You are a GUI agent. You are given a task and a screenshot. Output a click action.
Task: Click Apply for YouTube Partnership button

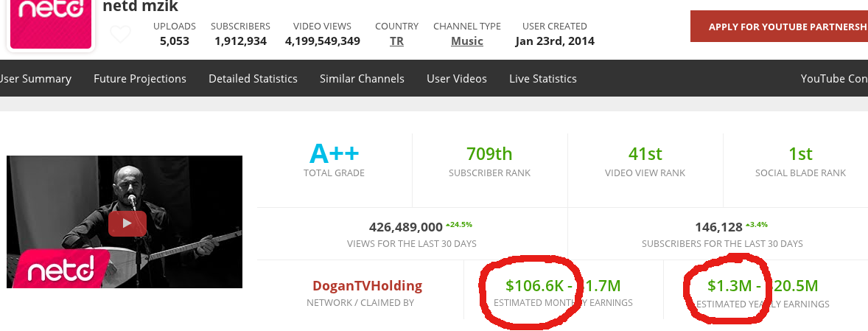pyautogui.click(x=779, y=27)
